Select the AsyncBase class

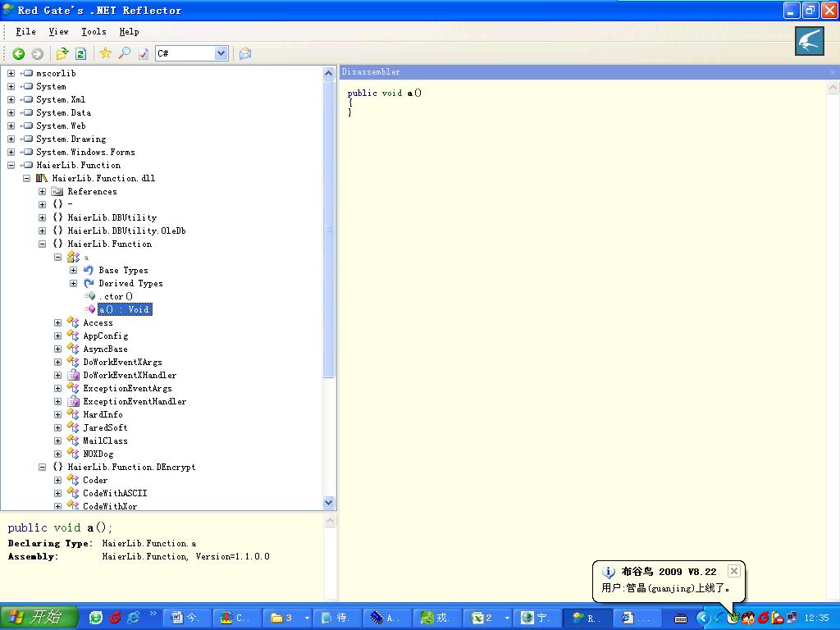tap(105, 349)
